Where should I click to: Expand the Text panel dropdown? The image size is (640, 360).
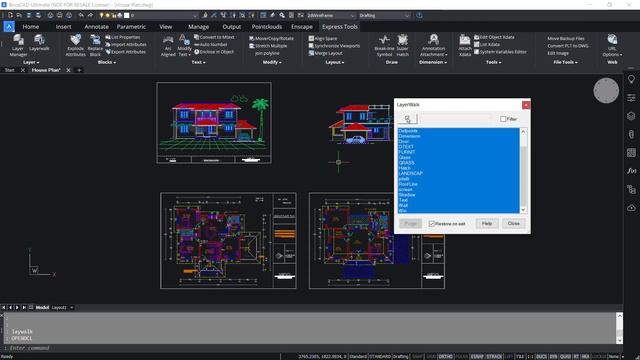198,62
